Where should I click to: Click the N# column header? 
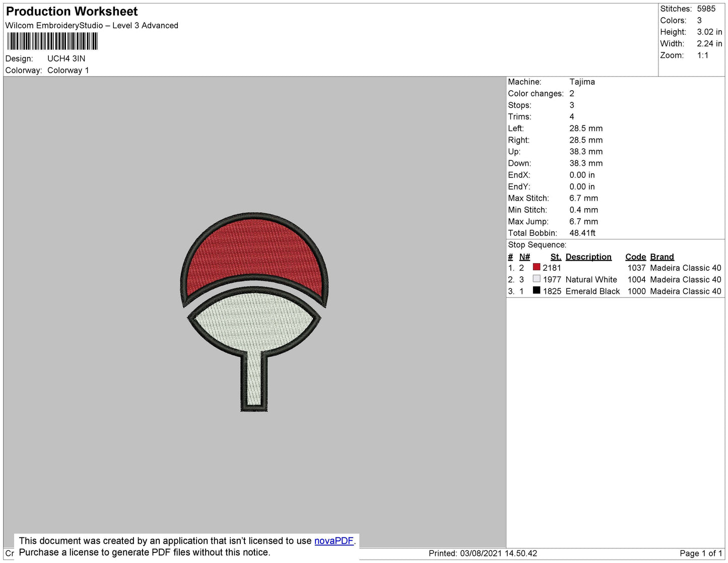coord(524,257)
